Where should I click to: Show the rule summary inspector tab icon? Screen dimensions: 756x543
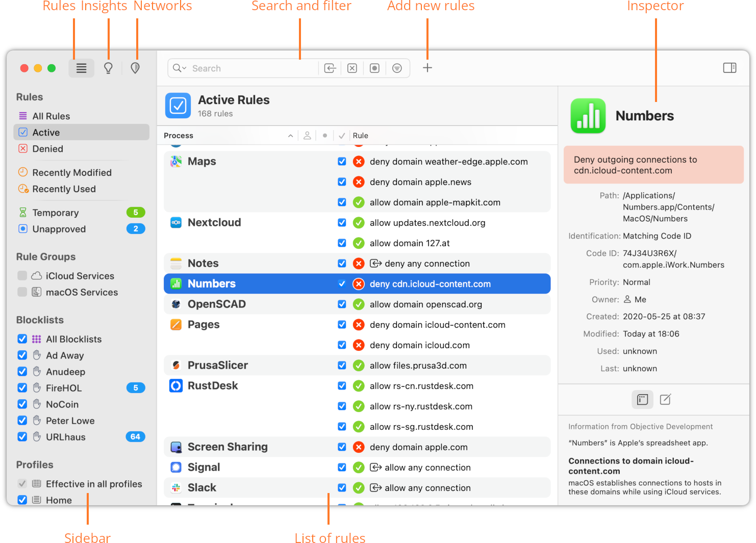(x=643, y=399)
